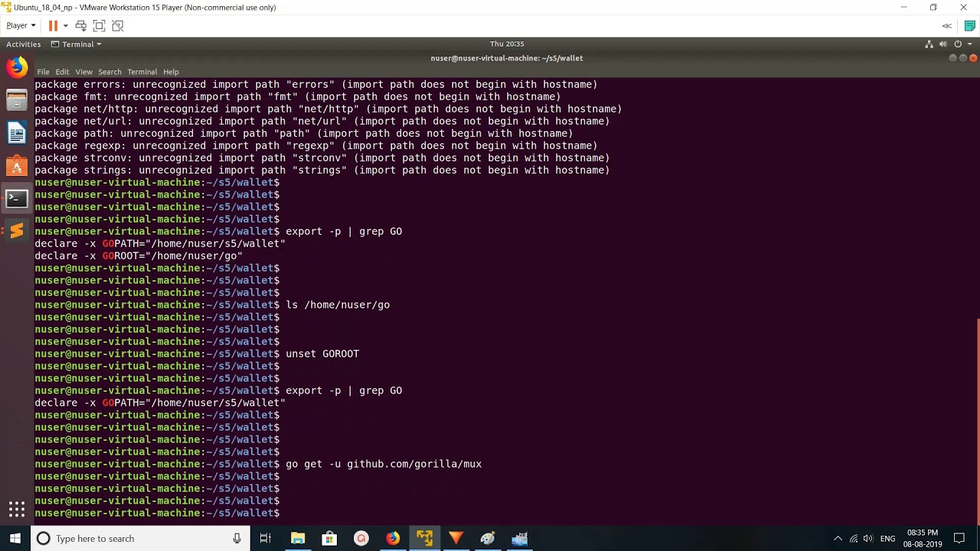
Task: Open Paint palette app in Windows taskbar
Action: pyautogui.click(x=488, y=539)
